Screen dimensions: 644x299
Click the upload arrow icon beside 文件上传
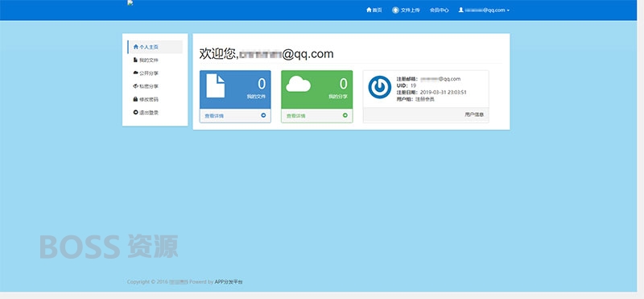point(395,10)
